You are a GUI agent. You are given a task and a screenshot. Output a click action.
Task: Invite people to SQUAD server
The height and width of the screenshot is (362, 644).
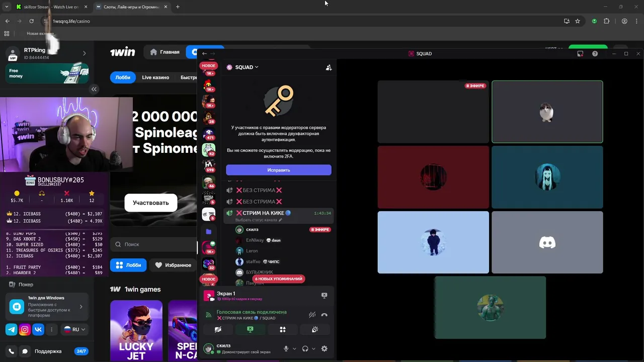[x=329, y=67]
